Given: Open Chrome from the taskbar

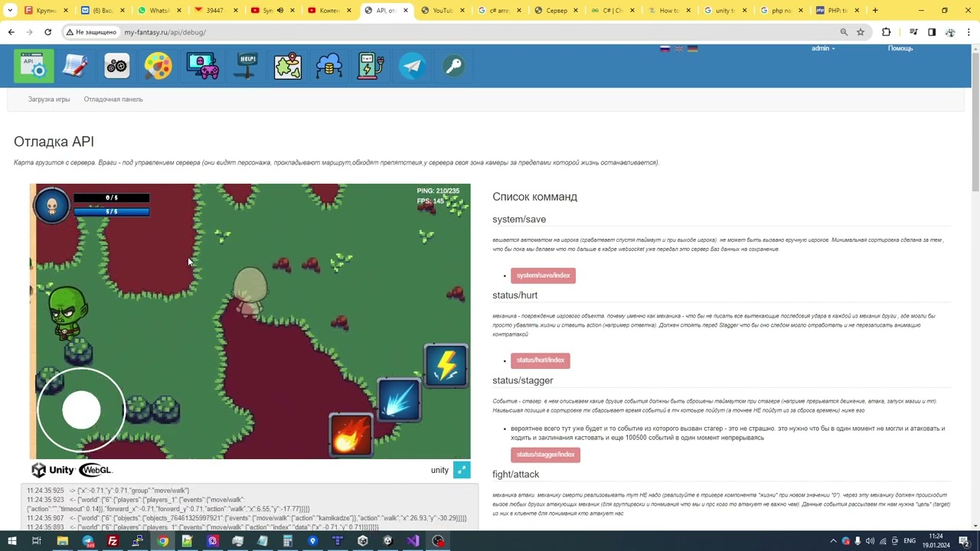Looking at the screenshot, I should pos(162,541).
